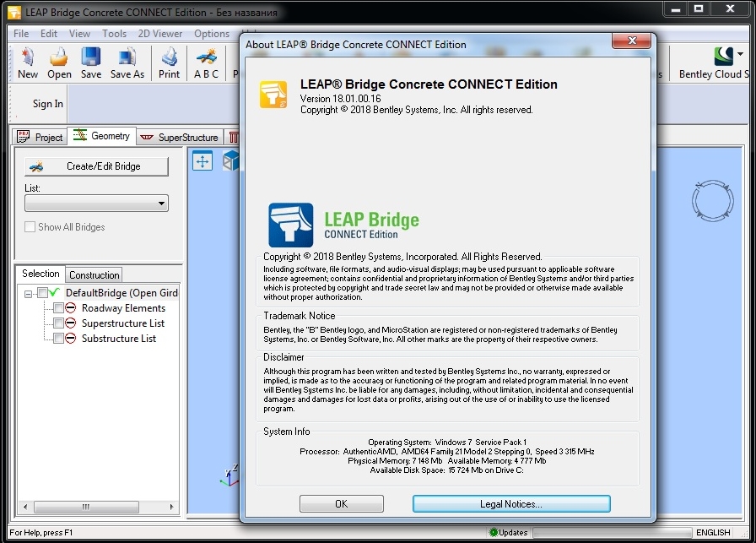
Task: Toggle the Show All Bridges checkbox
Action: [x=30, y=227]
